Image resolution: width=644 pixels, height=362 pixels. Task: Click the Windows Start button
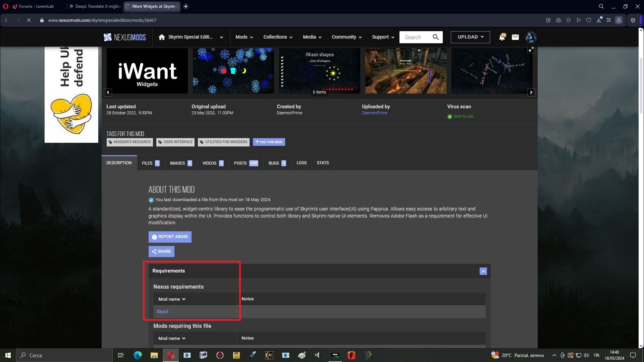tap(8, 355)
